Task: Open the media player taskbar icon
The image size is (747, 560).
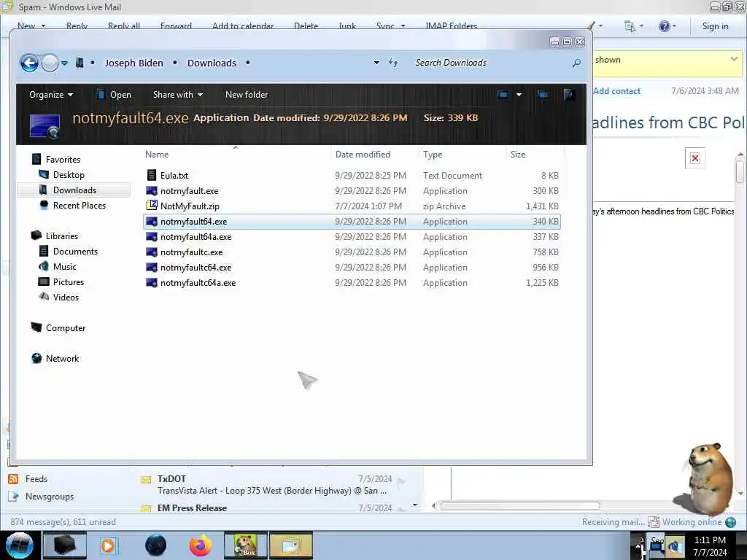Action: [x=108, y=545]
